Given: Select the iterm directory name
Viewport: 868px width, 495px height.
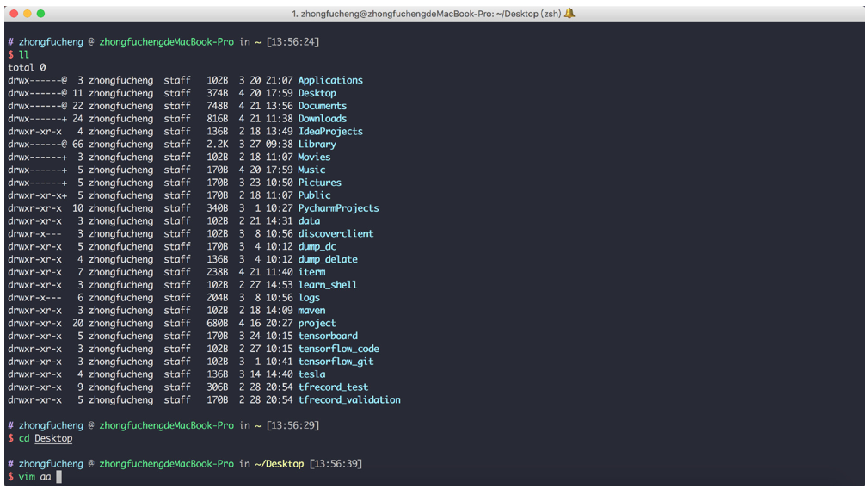Looking at the screenshot, I should [311, 272].
